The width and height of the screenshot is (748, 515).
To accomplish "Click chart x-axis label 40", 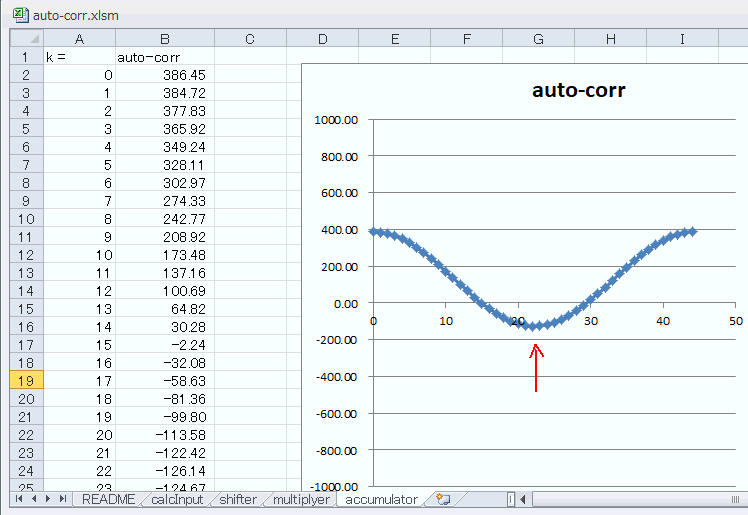I will click(663, 321).
